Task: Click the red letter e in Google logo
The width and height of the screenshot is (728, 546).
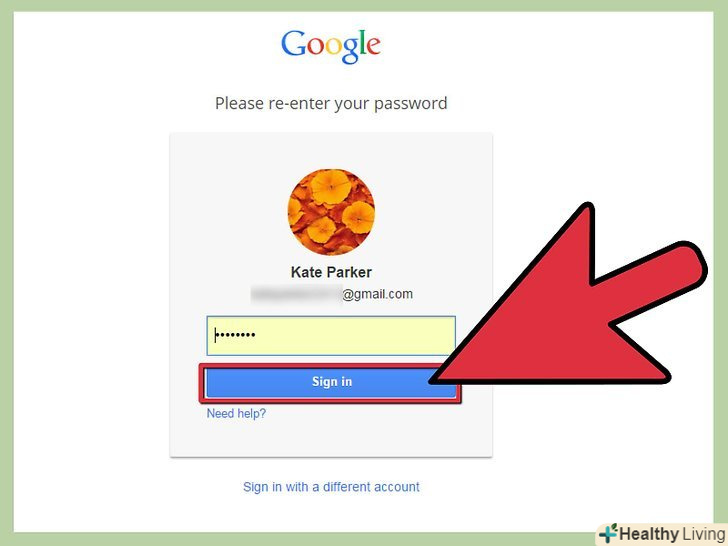Action: point(373,46)
